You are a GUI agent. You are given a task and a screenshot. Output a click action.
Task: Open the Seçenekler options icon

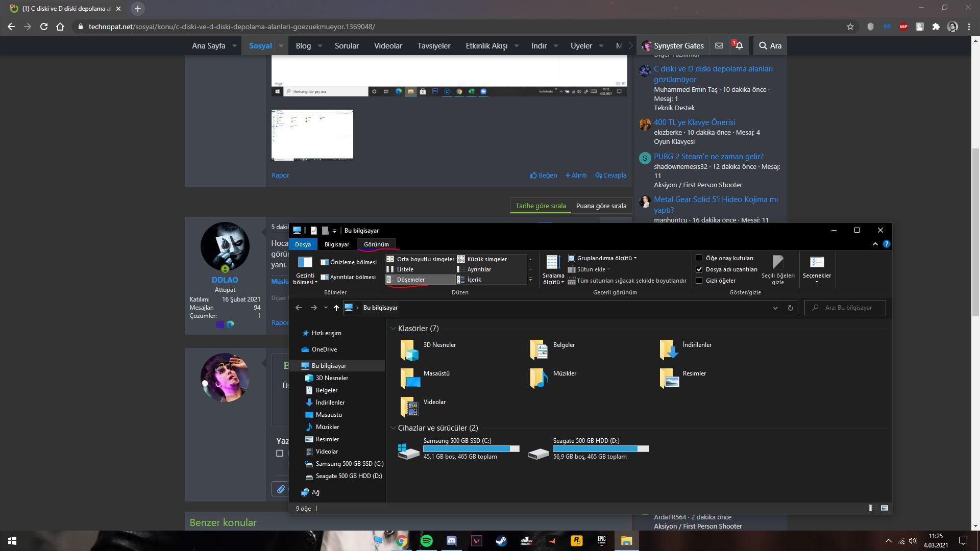pyautogui.click(x=817, y=263)
